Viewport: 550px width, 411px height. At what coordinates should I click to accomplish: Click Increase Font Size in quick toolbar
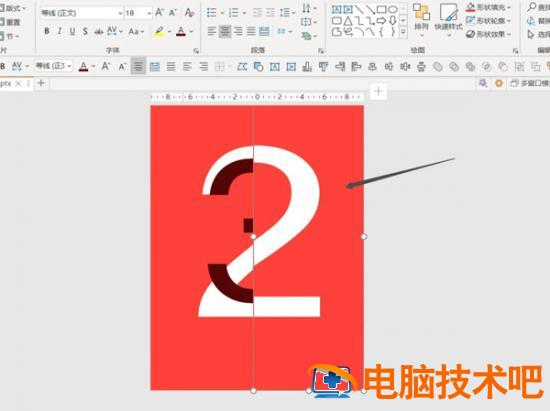(106, 66)
